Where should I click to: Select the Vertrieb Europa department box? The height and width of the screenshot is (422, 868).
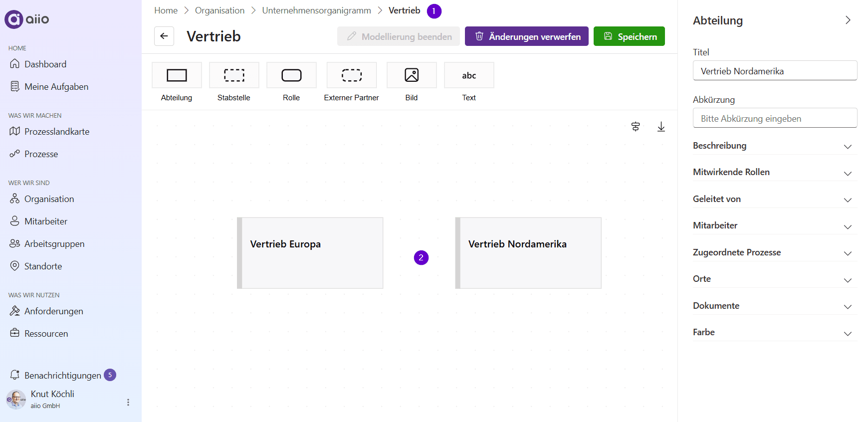[x=310, y=253]
